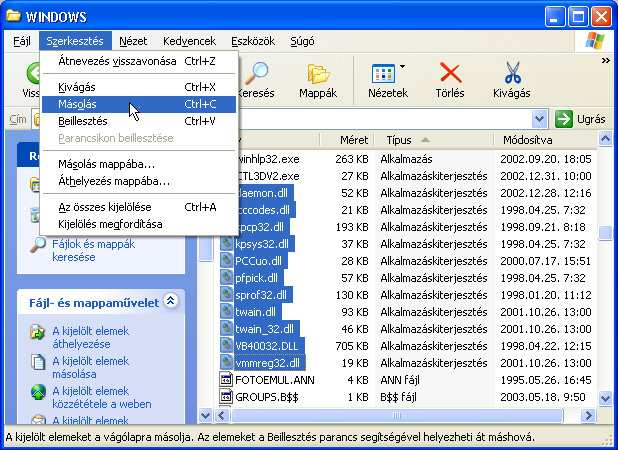This screenshot has height=450, width=618.
Task: Click the WINDOWS folder icon in title bar
Action: pos(13,16)
